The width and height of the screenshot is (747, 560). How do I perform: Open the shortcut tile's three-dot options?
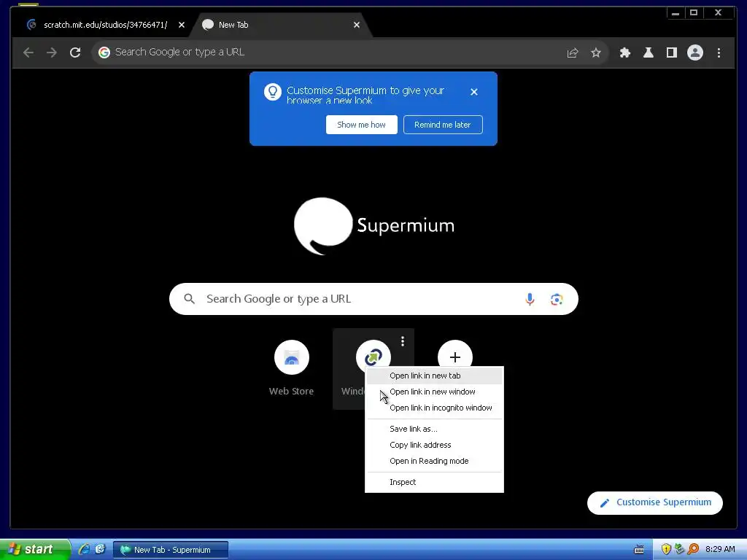click(403, 341)
